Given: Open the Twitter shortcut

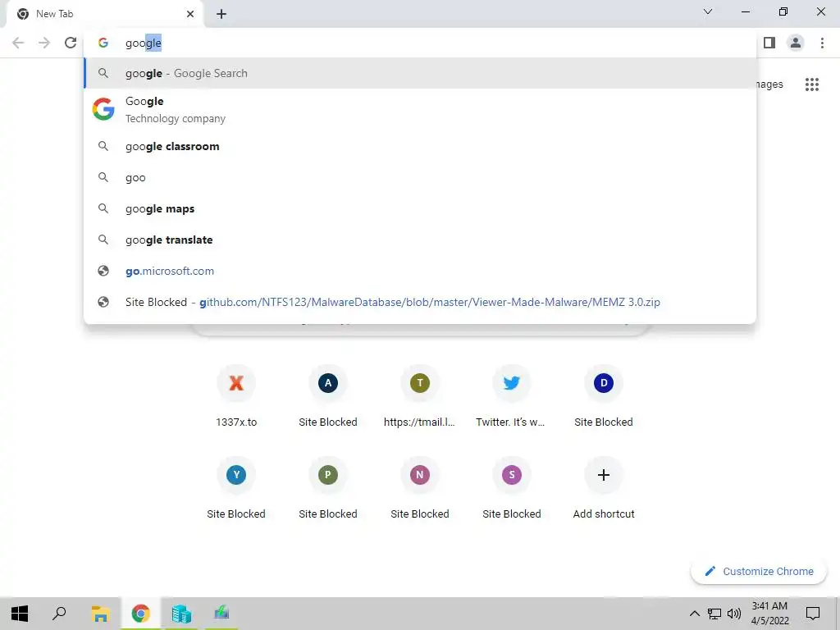Looking at the screenshot, I should (511, 396).
